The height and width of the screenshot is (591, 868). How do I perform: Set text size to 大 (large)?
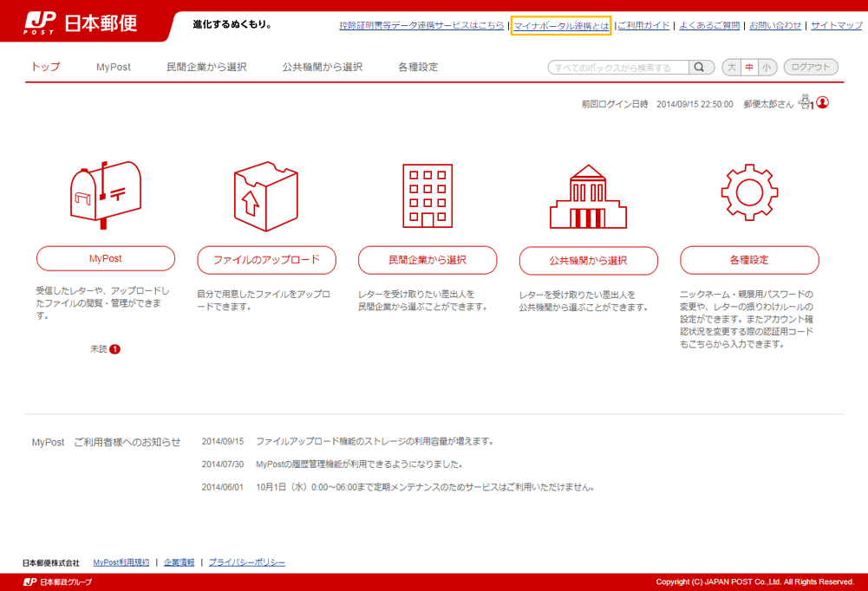click(x=732, y=67)
